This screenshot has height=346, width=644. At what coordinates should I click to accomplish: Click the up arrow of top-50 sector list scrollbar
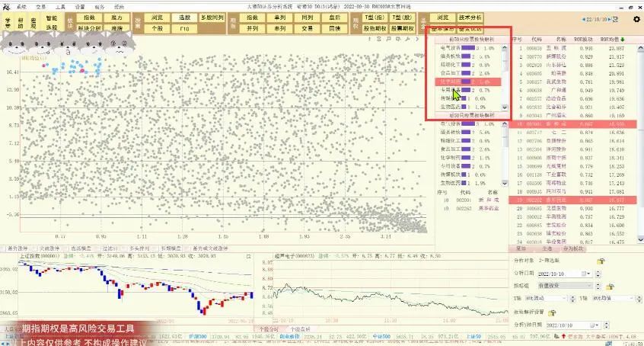[x=505, y=48]
